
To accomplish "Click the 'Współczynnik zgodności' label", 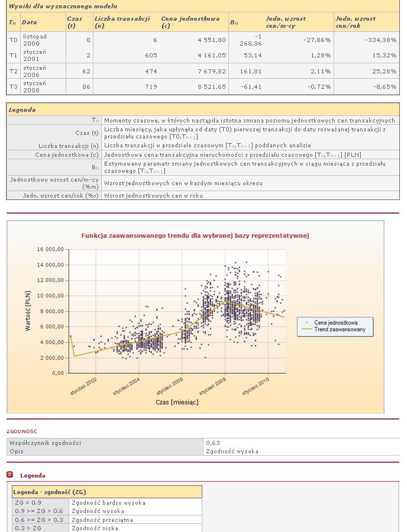I will (x=45, y=443).
